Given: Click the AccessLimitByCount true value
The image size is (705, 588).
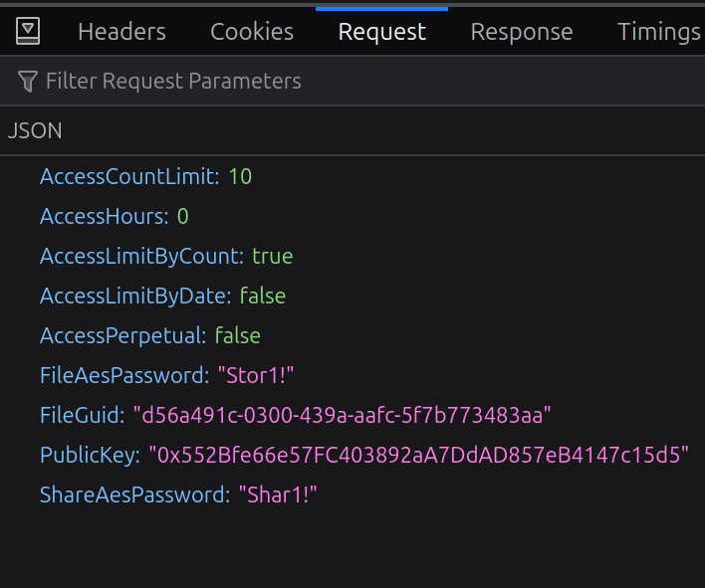Looking at the screenshot, I should click(272, 257).
